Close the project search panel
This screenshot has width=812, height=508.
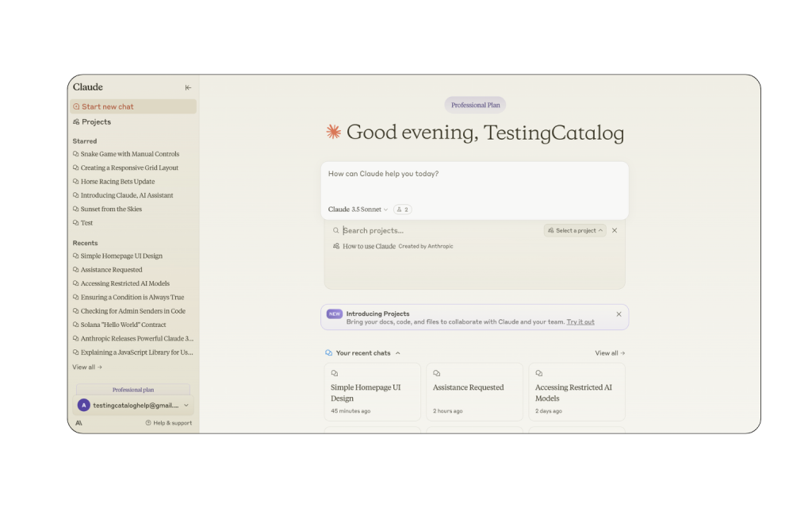pos(615,230)
